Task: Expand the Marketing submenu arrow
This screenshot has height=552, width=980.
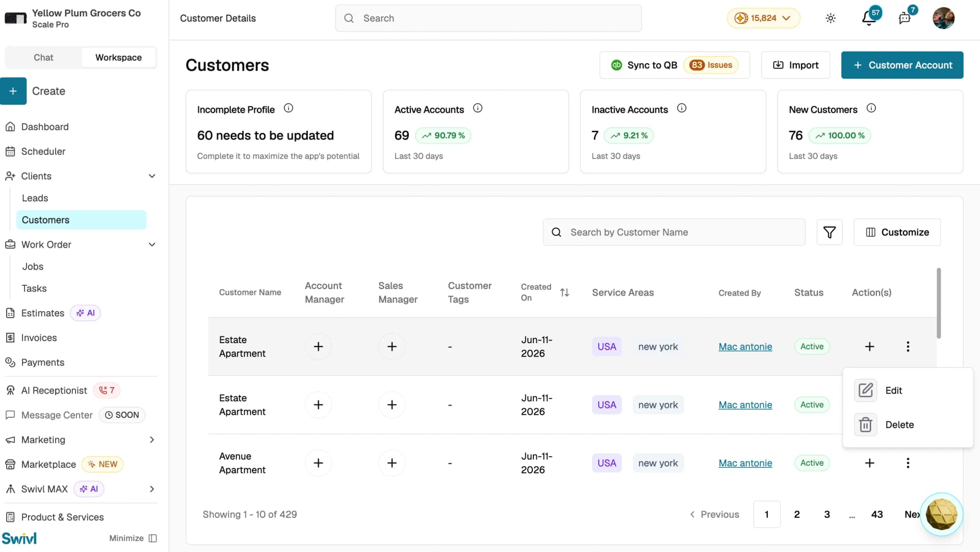Action: pyautogui.click(x=152, y=440)
